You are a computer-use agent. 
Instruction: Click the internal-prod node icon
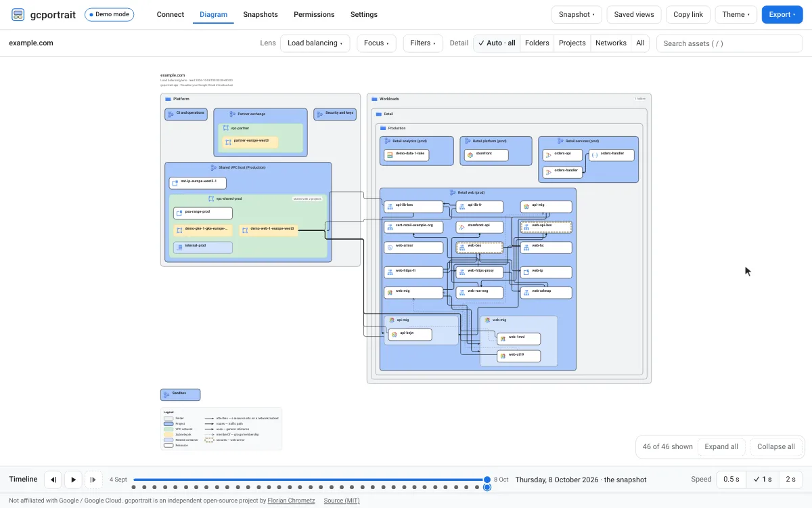point(179,247)
